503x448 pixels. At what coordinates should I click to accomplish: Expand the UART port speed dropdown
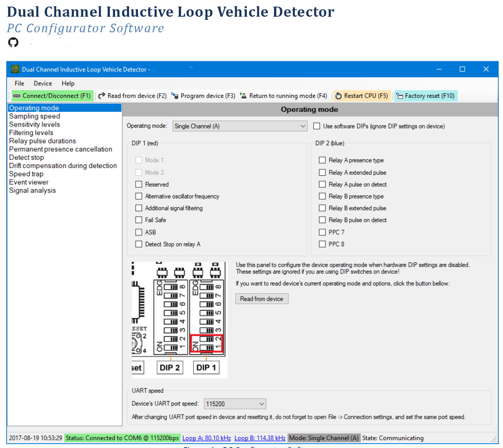click(x=235, y=404)
